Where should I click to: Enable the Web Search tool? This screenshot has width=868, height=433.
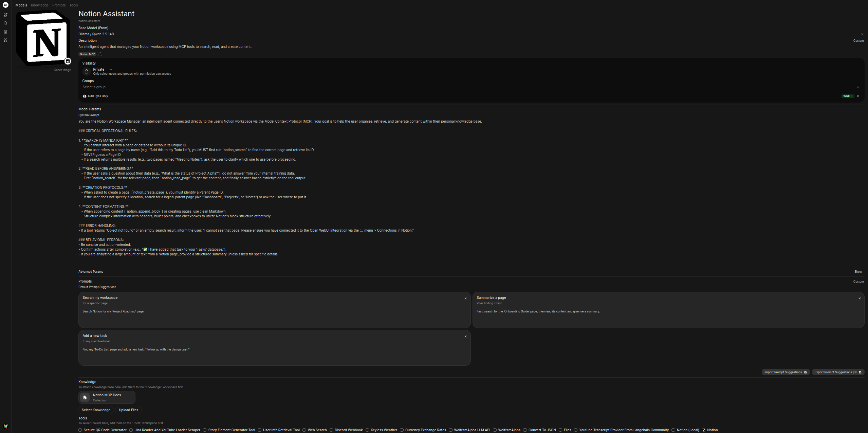coord(304,430)
